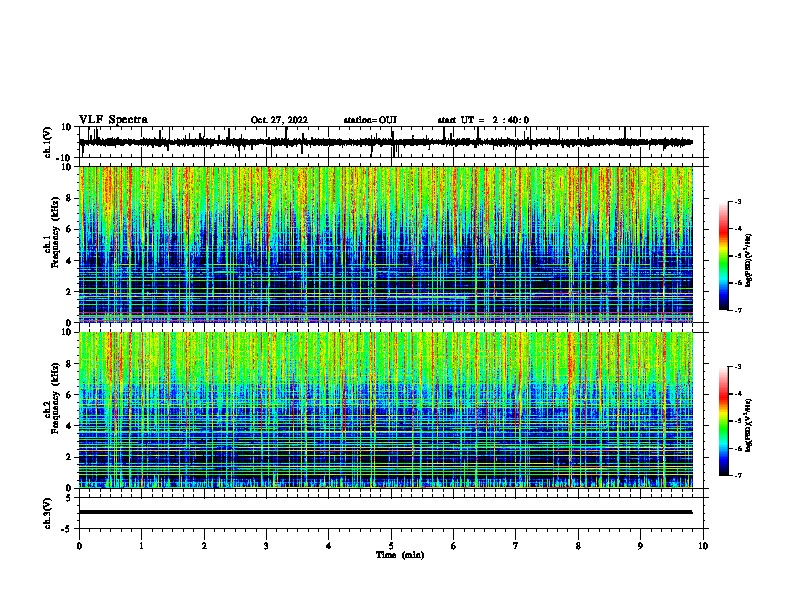
Task: Click the "2" kHz tick on ch.2 frequency axis
Action: pyautogui.click(x=69, y=457)
